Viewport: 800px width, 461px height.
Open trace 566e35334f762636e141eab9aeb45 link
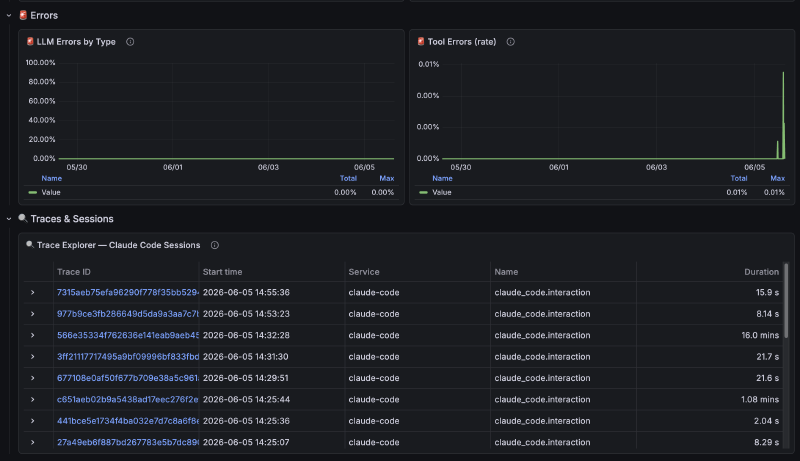128,336
